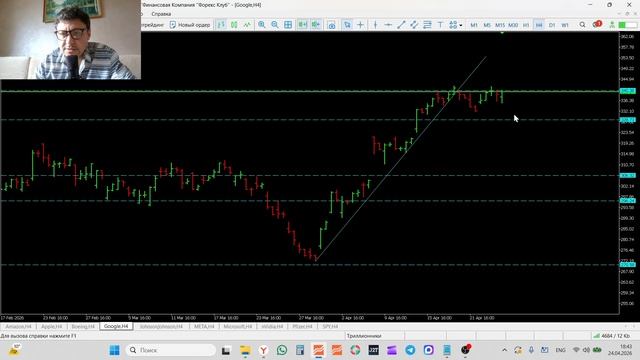
Task: Toggle chart auto-scroll icon
Action: (302, 25)
